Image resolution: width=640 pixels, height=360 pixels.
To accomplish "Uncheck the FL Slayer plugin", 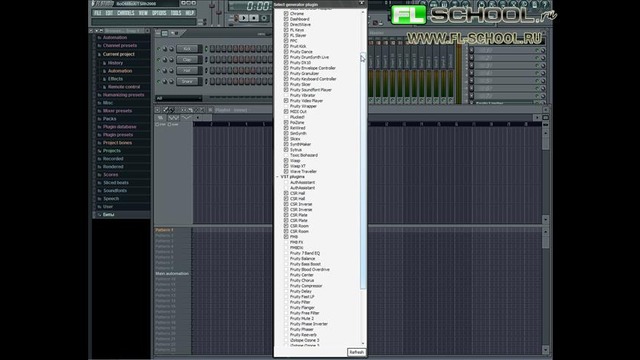I will point(286,36).
